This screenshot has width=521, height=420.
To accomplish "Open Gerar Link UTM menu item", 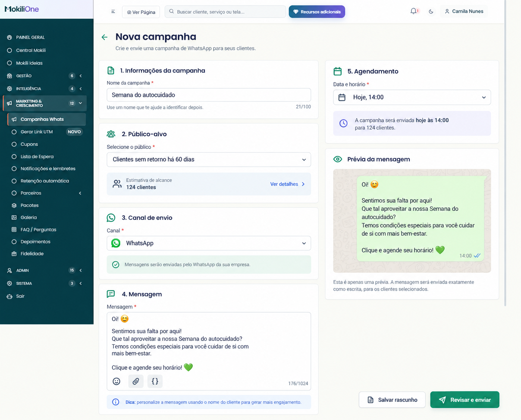I will click(37, 132).
